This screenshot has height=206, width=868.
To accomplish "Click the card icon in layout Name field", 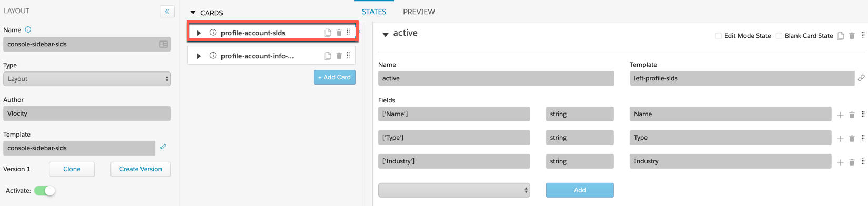I will coord(164,44).
